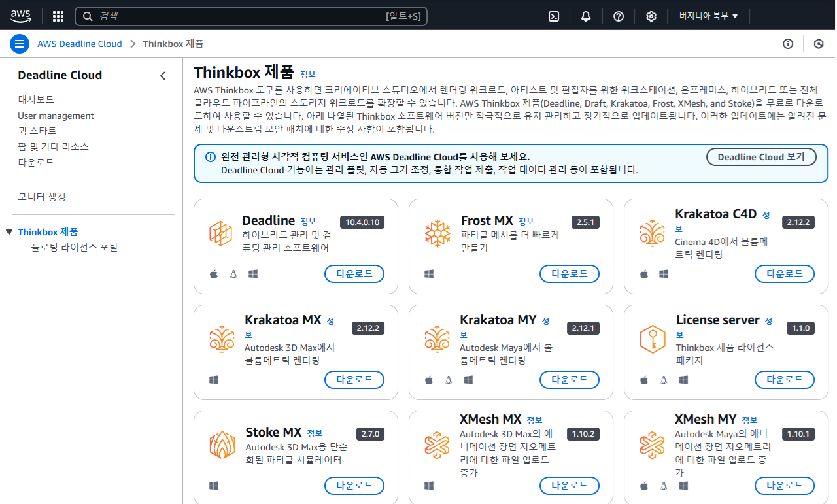
Task: Open the help question mark icon
Action: tap(619, 16)
